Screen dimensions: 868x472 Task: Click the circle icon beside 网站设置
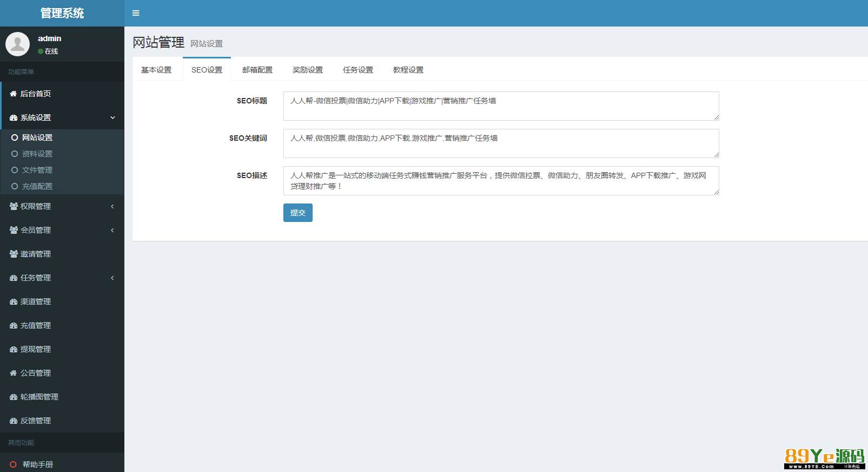[15, 137]
